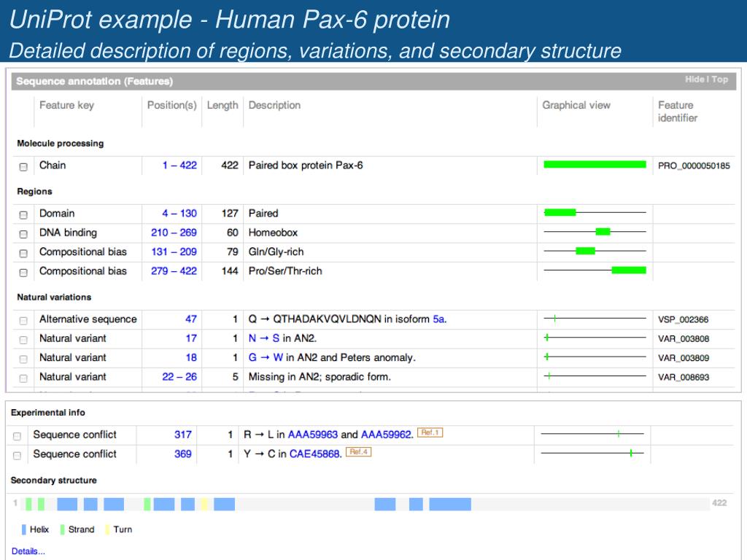Click the Helix legend color swatch
The width and height of the screenshot is (747, 560).
pos(24,529)
